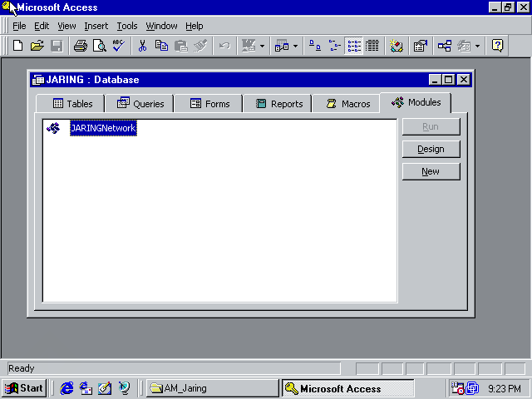The width and height of the screenshot is (532, 399).
Task: Click the JARINGNetwork module icon
Action: [x=53, y=128]
